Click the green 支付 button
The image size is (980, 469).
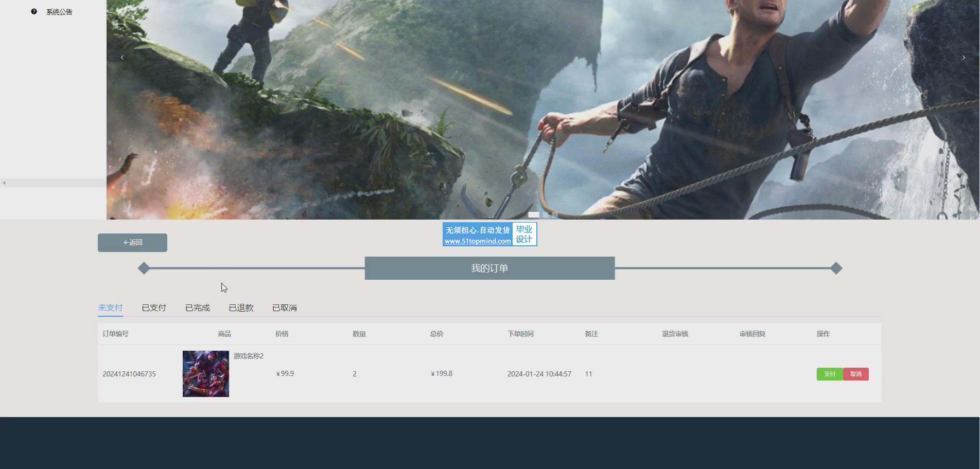(x=830, y=374)
